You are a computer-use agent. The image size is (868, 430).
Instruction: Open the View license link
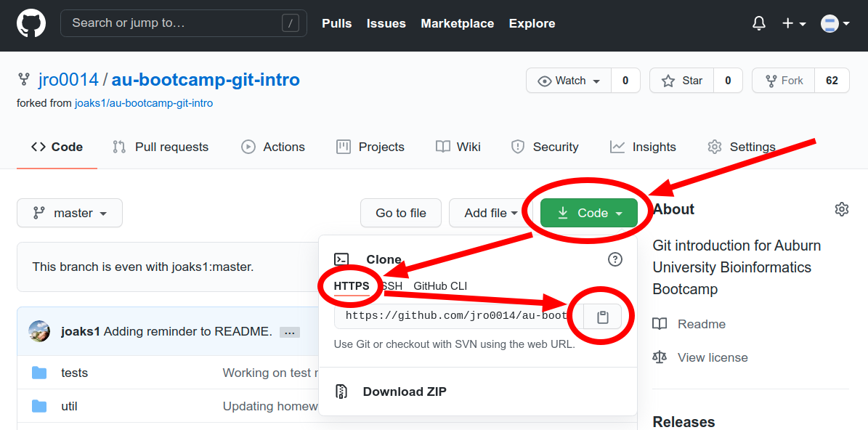tap(713, 357)
